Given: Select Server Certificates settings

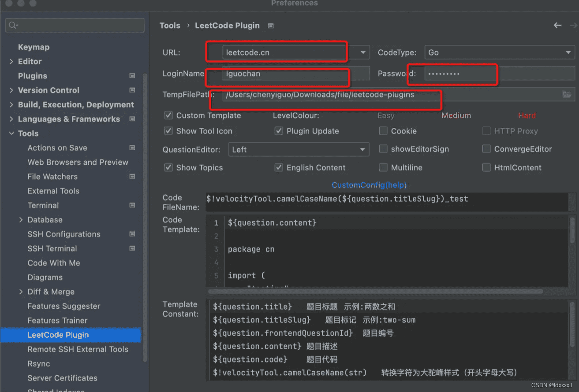Looking at the screenshot, I should pyautogui.click(x=62, y=378).
